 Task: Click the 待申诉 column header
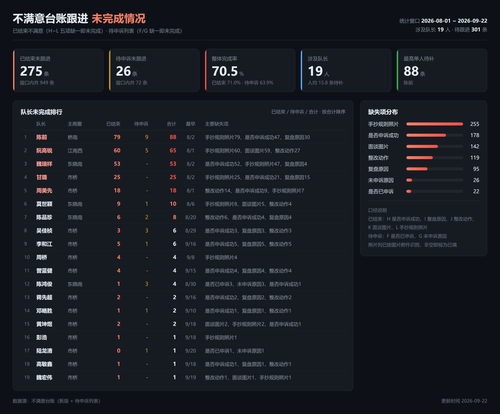click(141, 124)
